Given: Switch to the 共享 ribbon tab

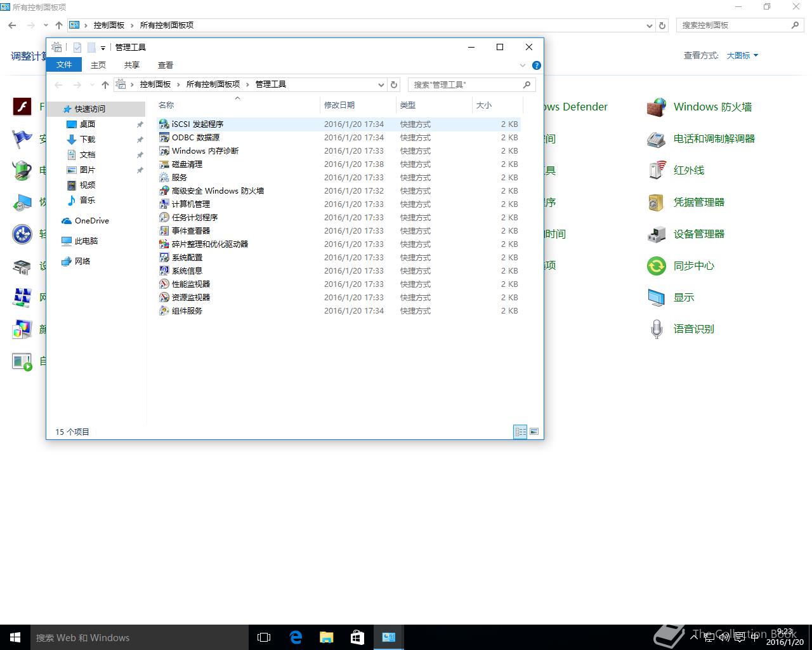Looking at the screenshot, I should (x=132, y=65).
